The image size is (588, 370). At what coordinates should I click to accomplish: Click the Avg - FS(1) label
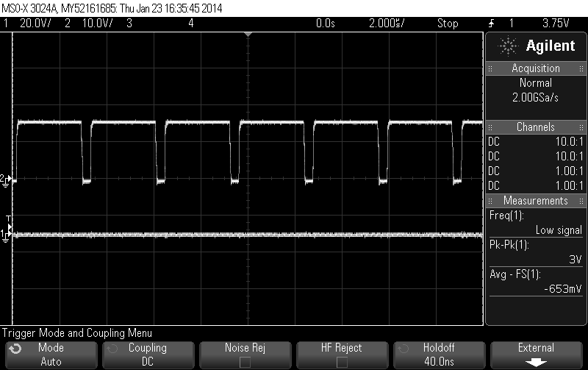tap(515, 274)
